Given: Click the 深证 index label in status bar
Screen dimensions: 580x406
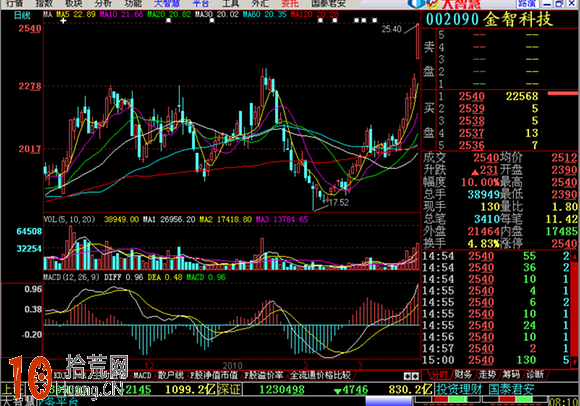Looking at the screenshot, I should [x=229, y=389].
